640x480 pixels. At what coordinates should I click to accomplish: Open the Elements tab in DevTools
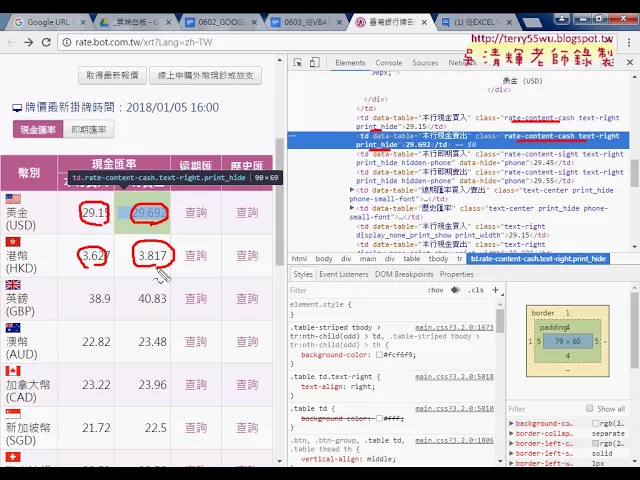(x=350, y=63)
